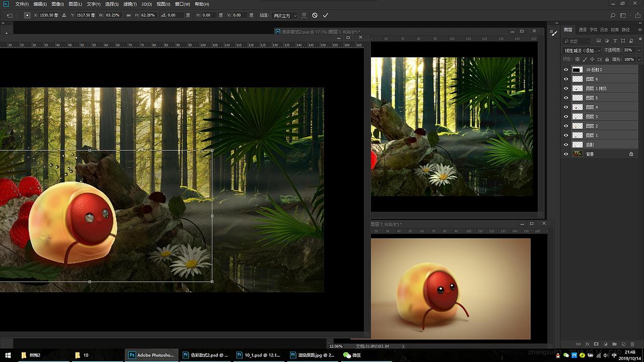Image resolution: width=644 pixels, height=362 pixels.
Task: Click the fx layer style icon
Action: pyautogui.click(x=587, y=344)
